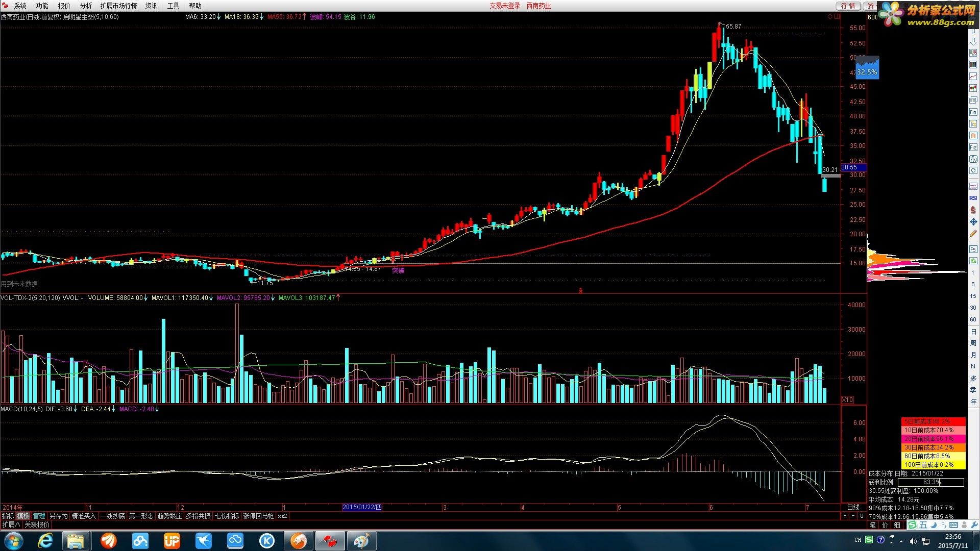Click the circle icon in right toolbar
The width and height of the screenshot is (980, 551).
(973, 171)
